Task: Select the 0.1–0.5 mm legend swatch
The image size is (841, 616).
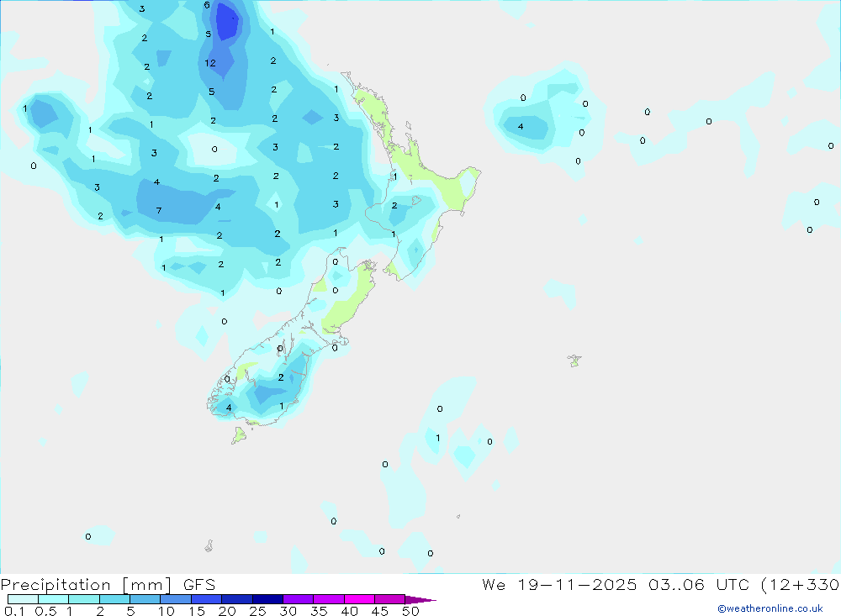Action: point(23,599)
